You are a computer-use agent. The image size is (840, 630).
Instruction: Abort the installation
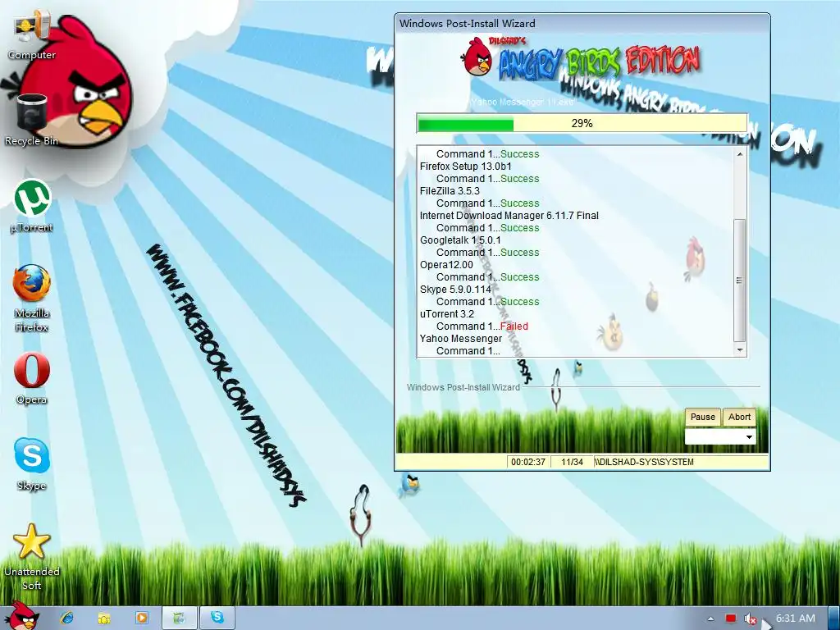point(739,417)
